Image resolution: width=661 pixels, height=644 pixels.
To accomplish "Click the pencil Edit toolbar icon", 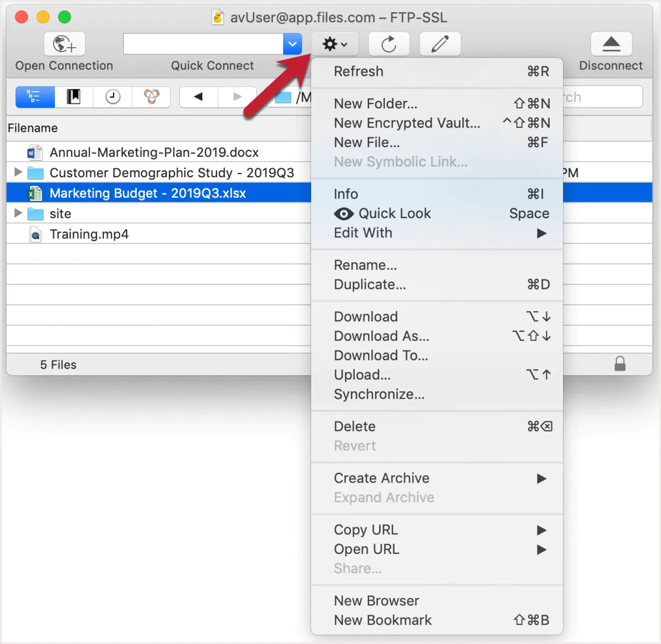I will tap(440, 44).
